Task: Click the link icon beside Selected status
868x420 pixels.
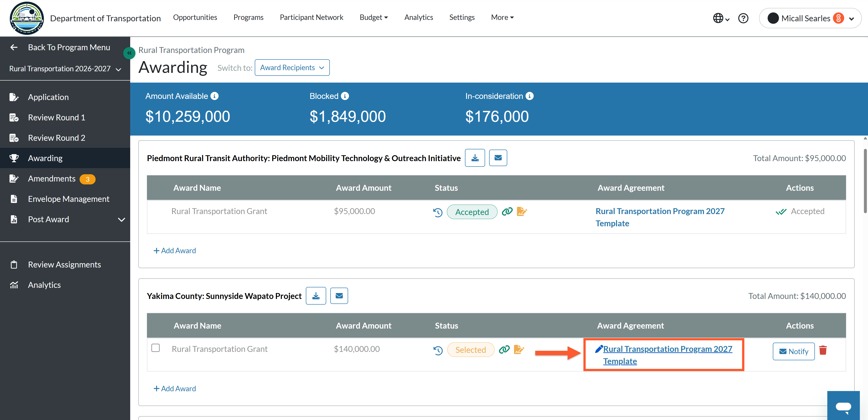Action: coord(504,349)
